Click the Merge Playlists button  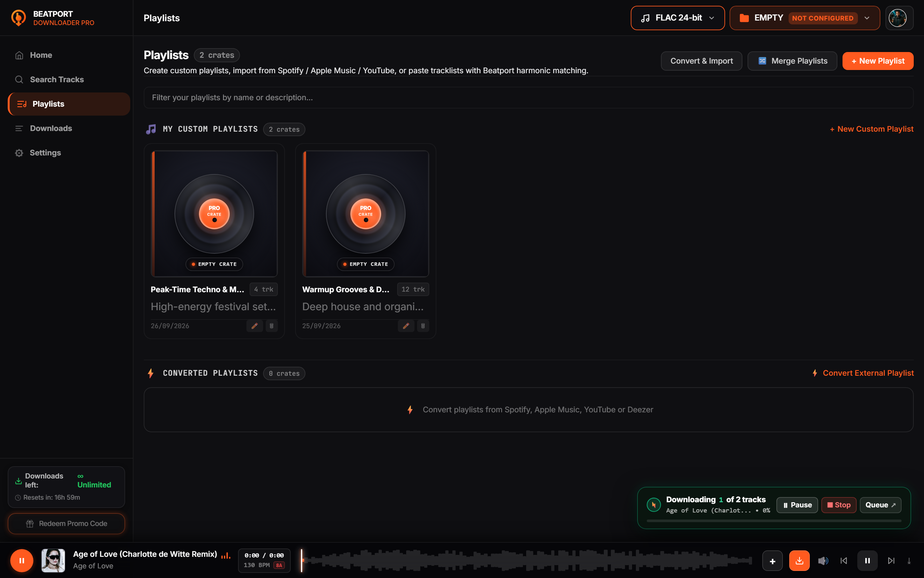(x=792, y=61)
